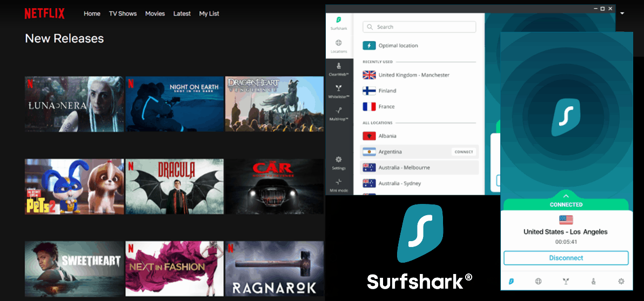Open Surfshark home tab in mini window bottom bar
The height and width of the screenshot is (301, 644).
click(x=511, y=282)
